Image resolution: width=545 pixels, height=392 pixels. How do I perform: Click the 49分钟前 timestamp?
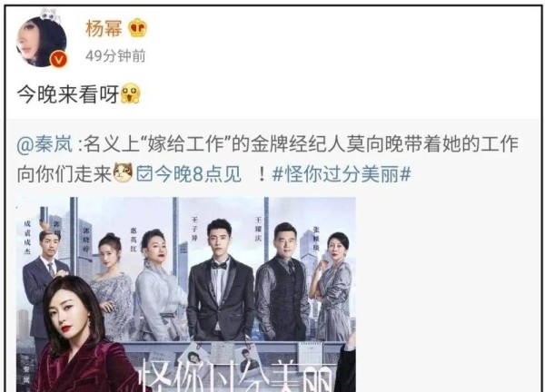pyautogui.click(x=115, y=56)
